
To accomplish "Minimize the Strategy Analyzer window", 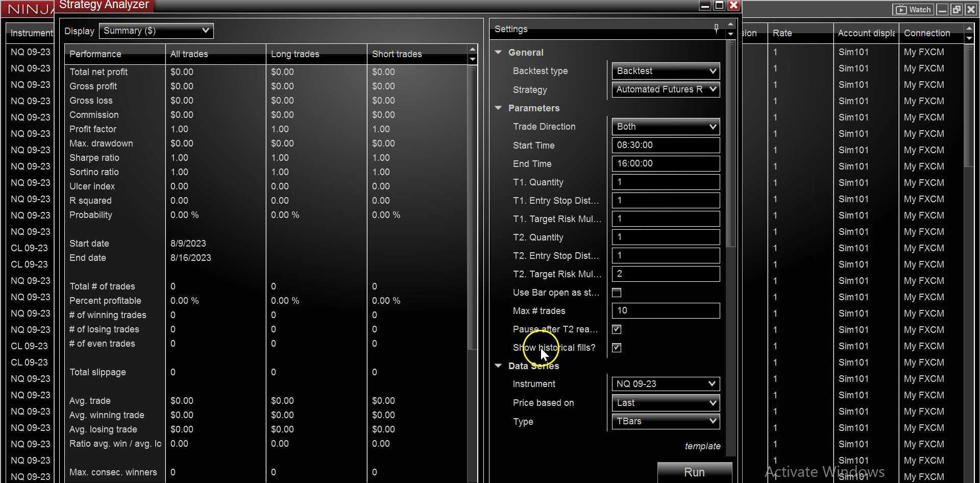I will point(705,6).
